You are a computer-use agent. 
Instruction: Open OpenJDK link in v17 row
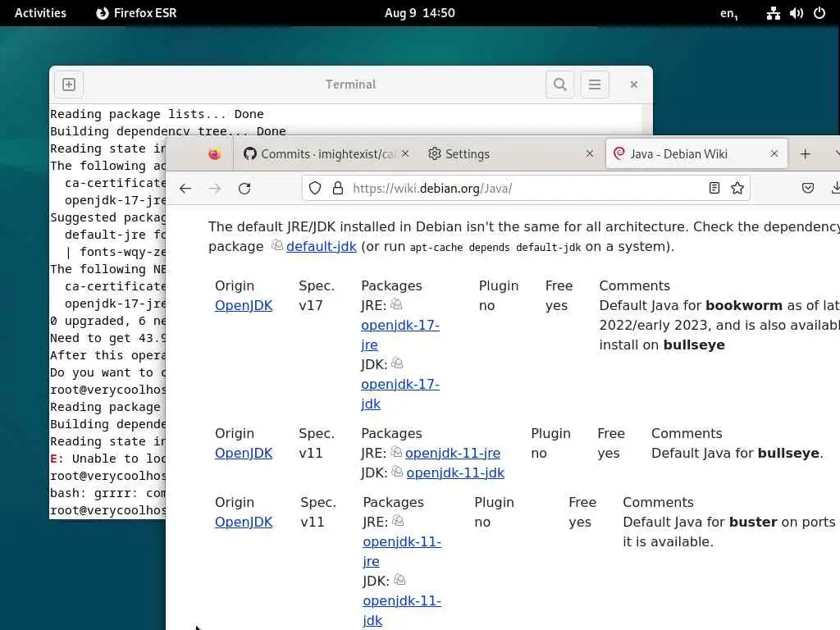tap(244, 305)
